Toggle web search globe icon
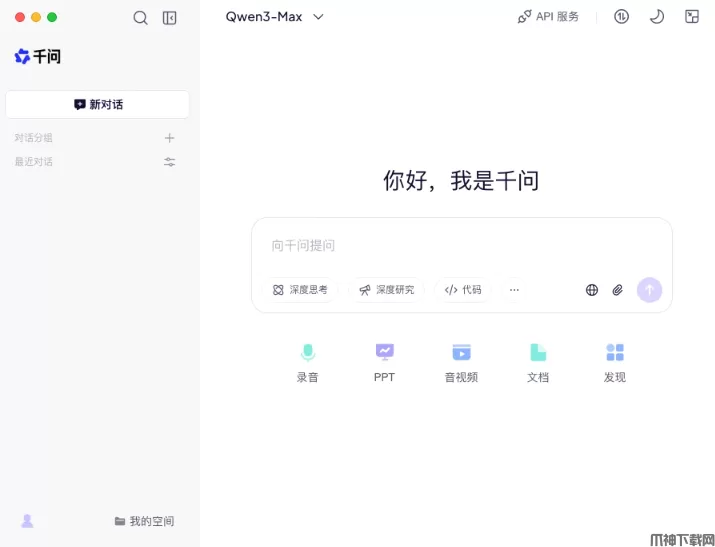The width and height of the screenshot is (715, 547). tap(592, 290)
